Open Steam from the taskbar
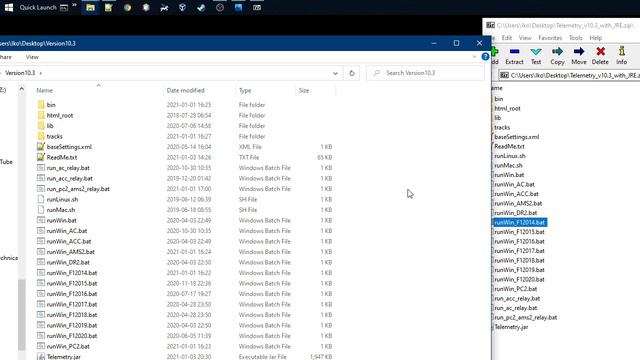 click(x=201, y=7)
